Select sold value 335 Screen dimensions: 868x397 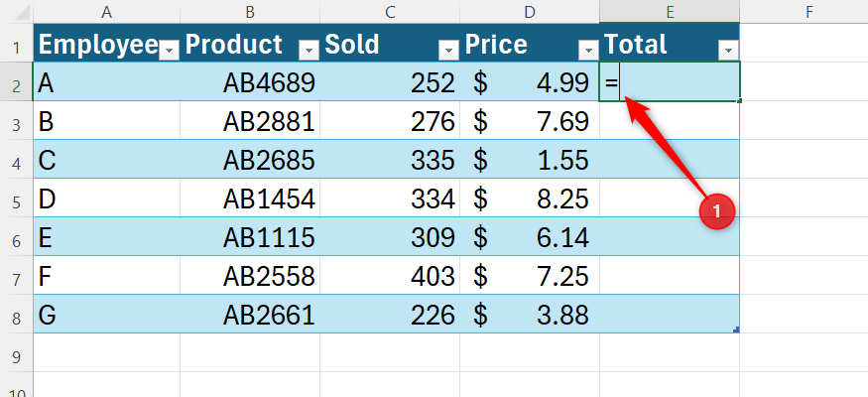390,159
